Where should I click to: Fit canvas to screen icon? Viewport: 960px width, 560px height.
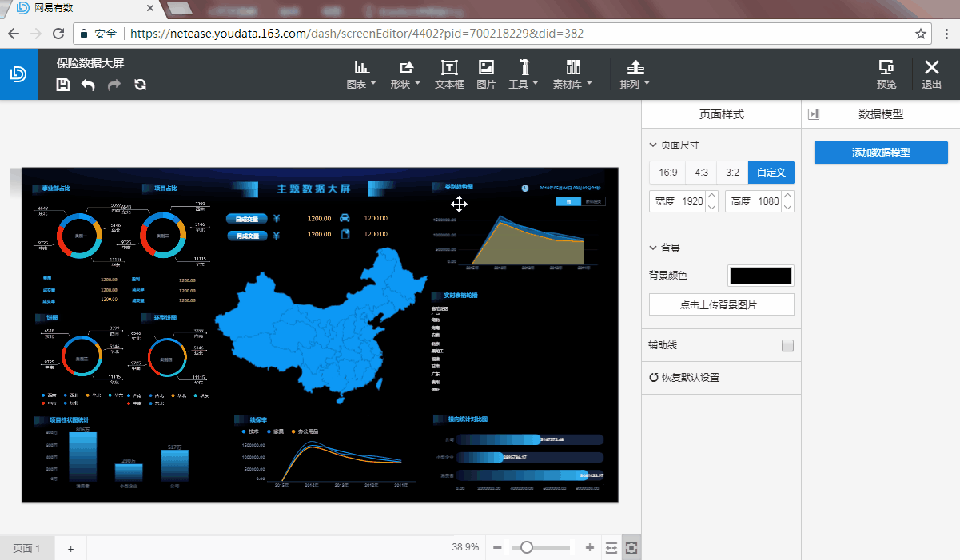point(631,547)
